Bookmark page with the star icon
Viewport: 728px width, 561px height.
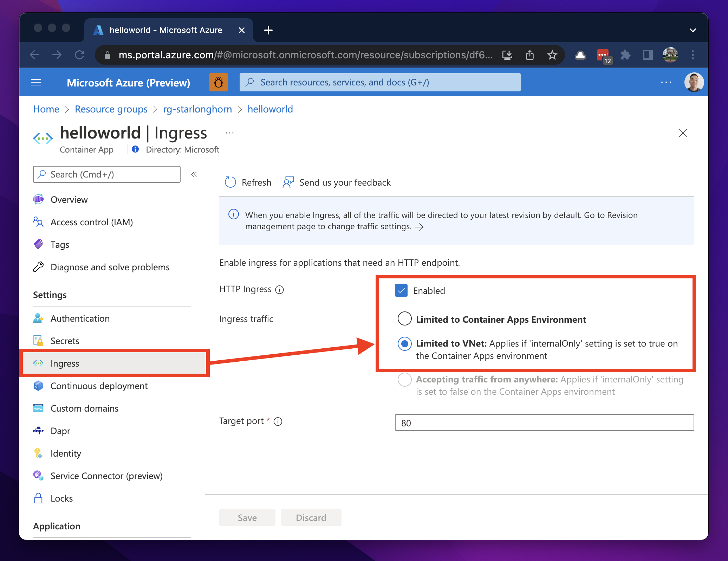point(552,55)
